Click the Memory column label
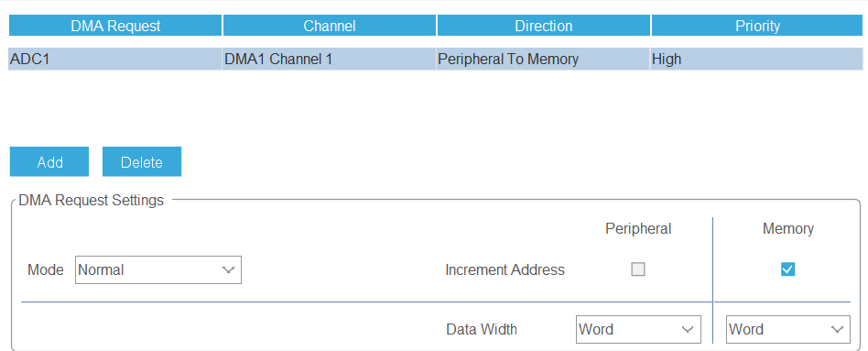This screenshot has height=351, width=868. 788,228
